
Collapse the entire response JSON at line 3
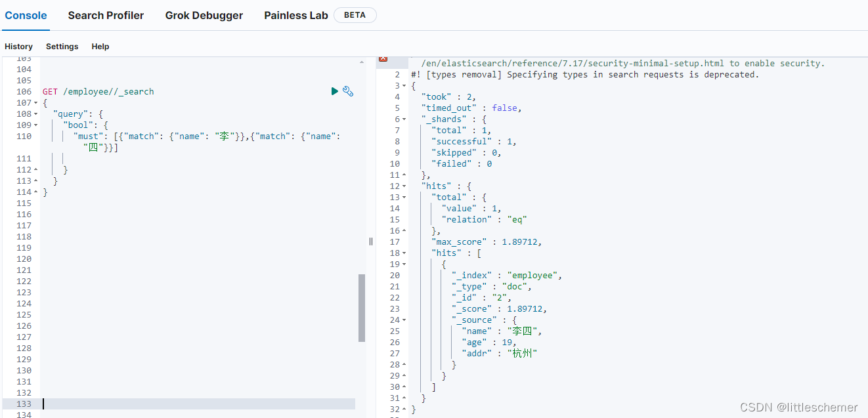click(x=405, y=85)
